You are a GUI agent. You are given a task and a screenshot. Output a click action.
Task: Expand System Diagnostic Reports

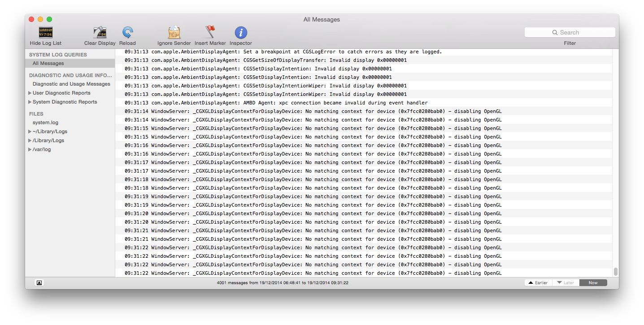tap(30, 102)
